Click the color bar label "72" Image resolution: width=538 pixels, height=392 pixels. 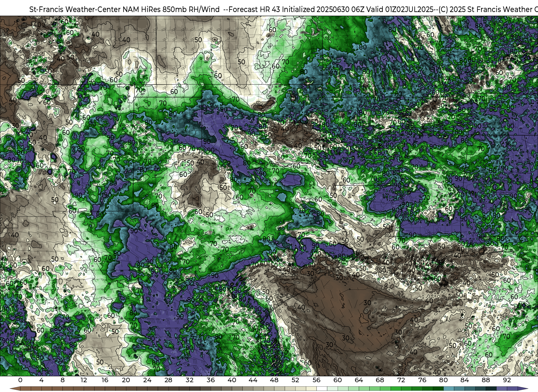click(401, 380)
